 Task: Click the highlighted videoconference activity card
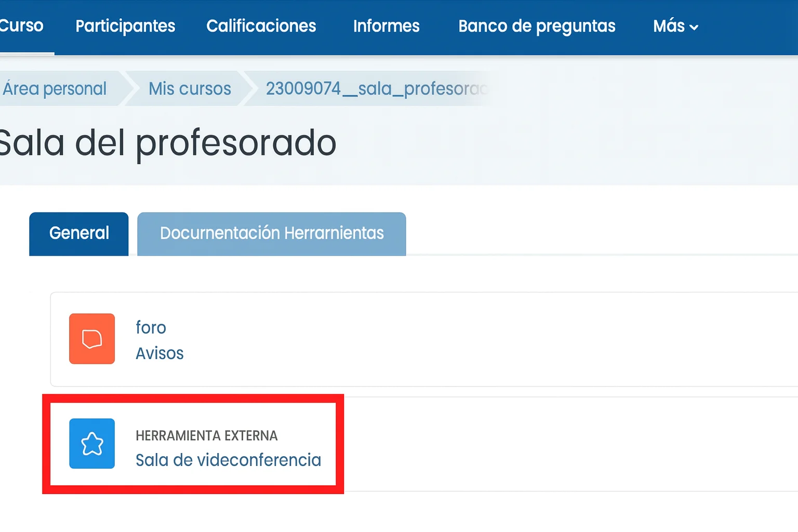coord(192,444)
